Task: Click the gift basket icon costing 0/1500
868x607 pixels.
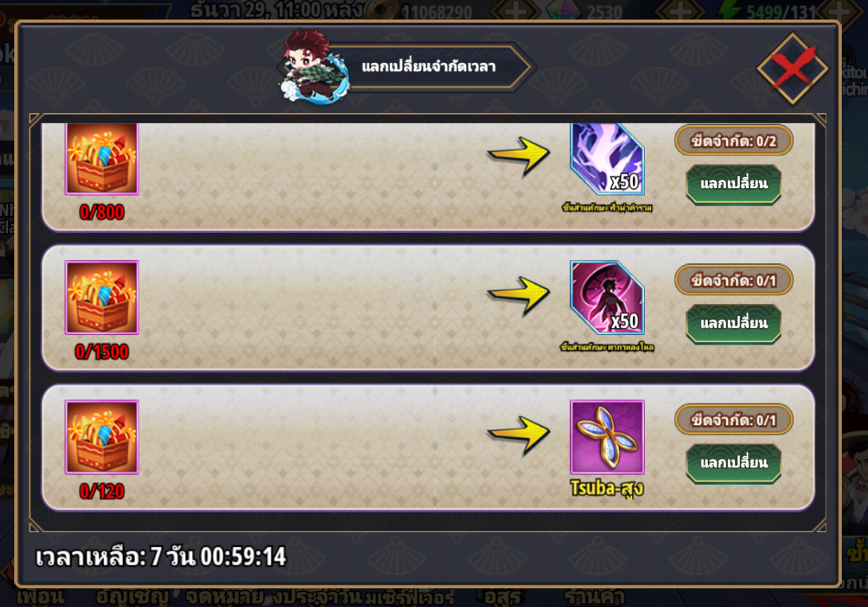Action: pyautogui.click(x=102, y=298)
